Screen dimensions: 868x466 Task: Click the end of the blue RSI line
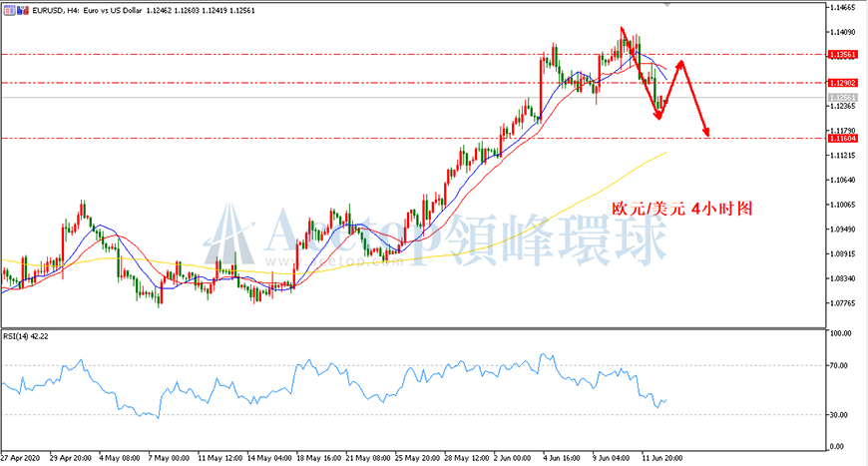(665, 399)
